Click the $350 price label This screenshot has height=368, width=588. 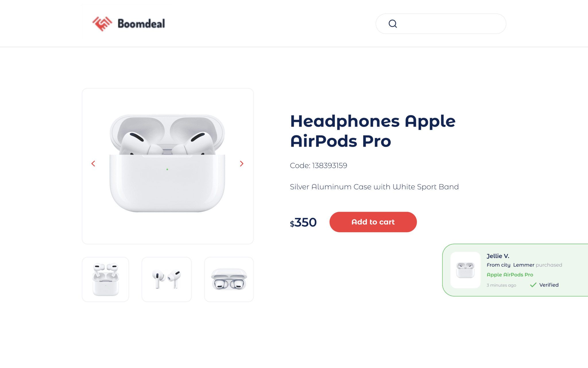303,223
